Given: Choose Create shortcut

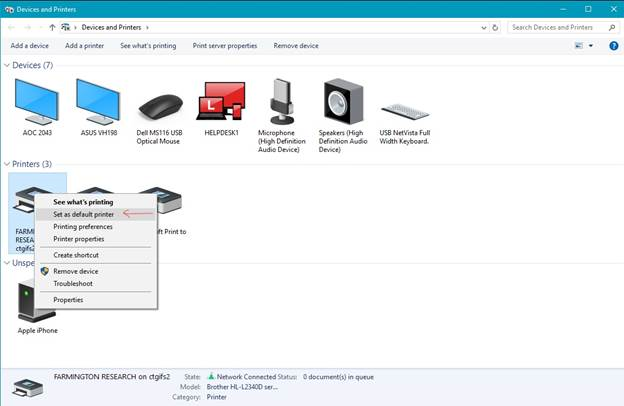Looking at the screenshot, I should click(x=76, y=255).
